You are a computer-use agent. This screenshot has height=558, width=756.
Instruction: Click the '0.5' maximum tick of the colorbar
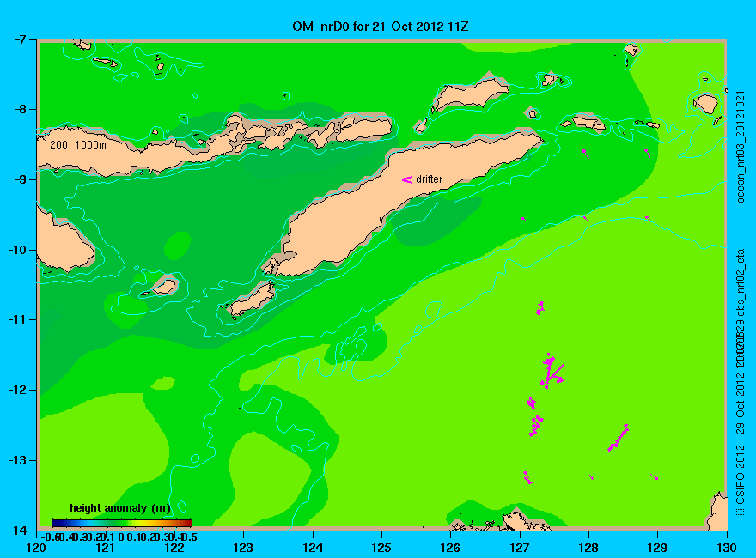(188, 537)
